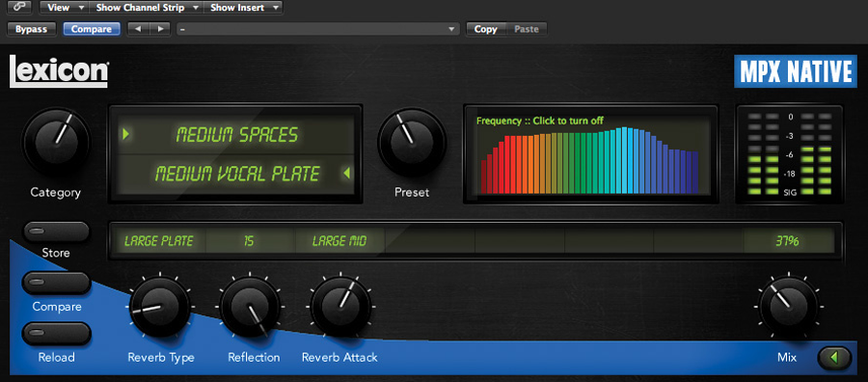Click the Copy button
The image size is (868, 382).
pos(485,29)
